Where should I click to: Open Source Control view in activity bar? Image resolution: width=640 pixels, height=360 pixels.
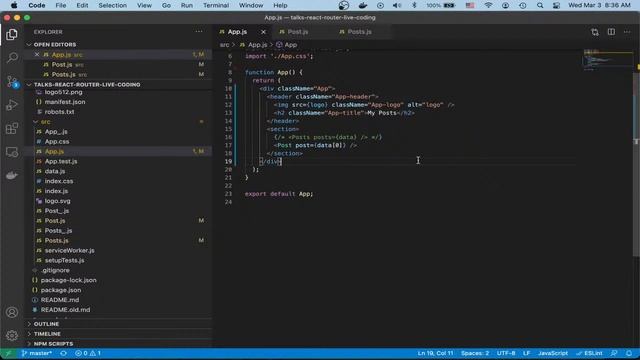click(12, 81)
